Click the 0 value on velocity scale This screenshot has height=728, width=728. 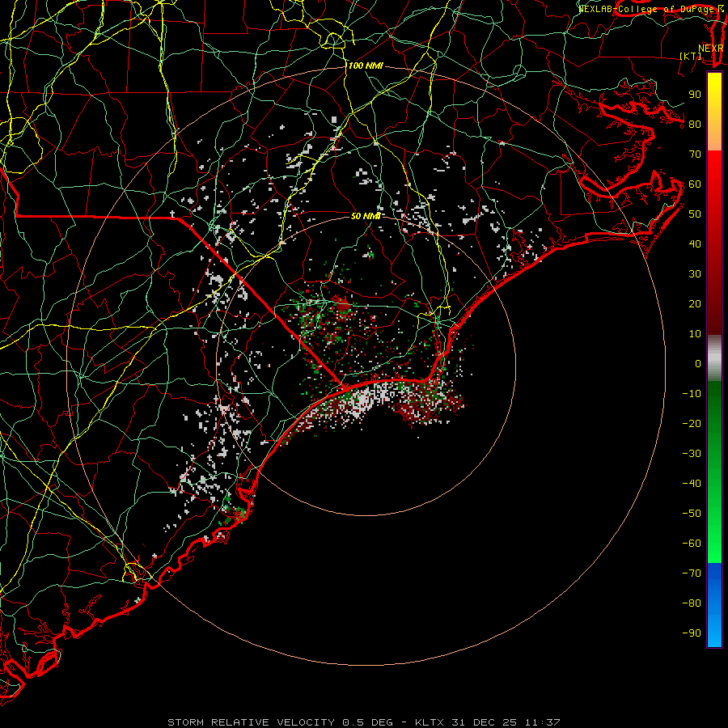[698, 363]
